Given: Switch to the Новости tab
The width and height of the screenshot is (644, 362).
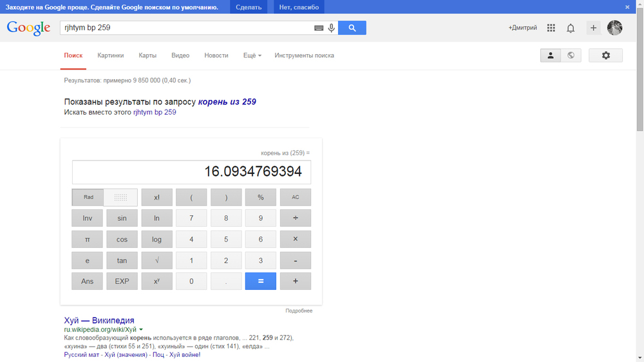Looking at the screenshot, I should pos(216,55).
